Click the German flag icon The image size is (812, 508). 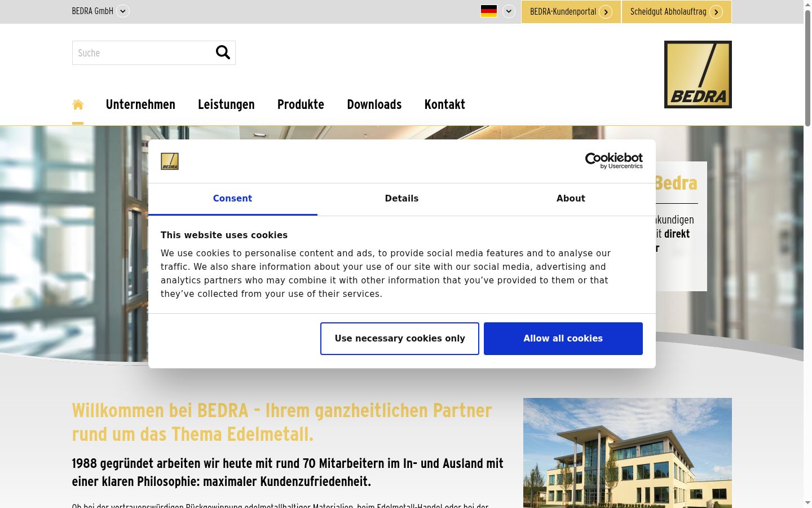tap(489, 11)
